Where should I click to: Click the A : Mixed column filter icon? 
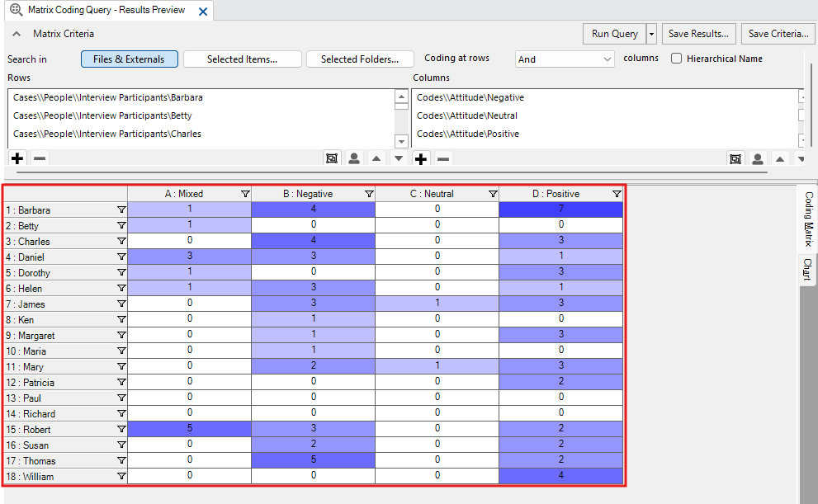coord(245,194)
